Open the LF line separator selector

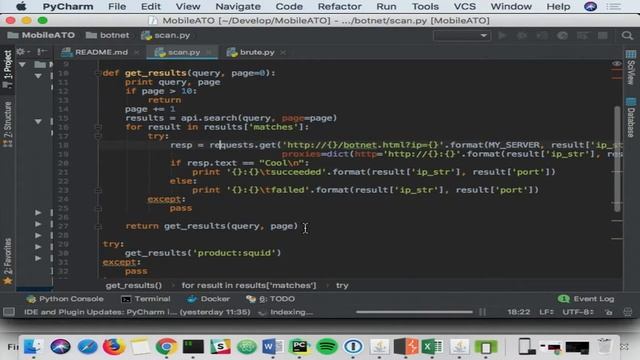(x=546, y=312)
